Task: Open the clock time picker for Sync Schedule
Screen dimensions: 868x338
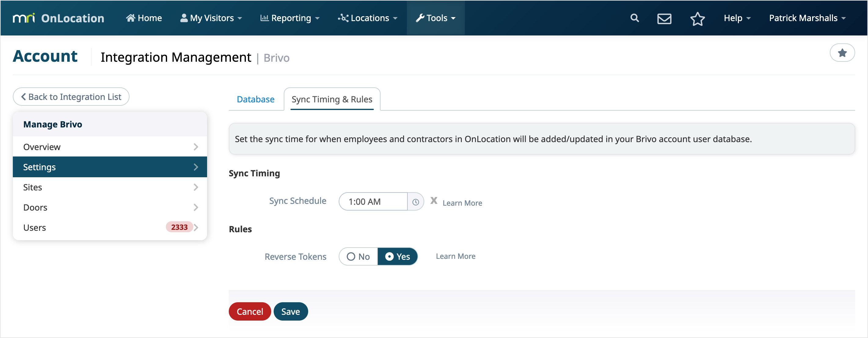Action: coord(415,202)
